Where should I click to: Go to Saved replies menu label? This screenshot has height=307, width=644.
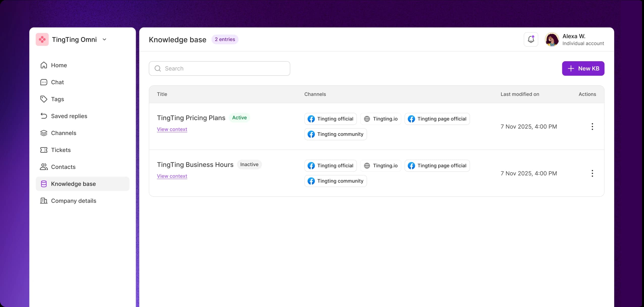point(69,116)
